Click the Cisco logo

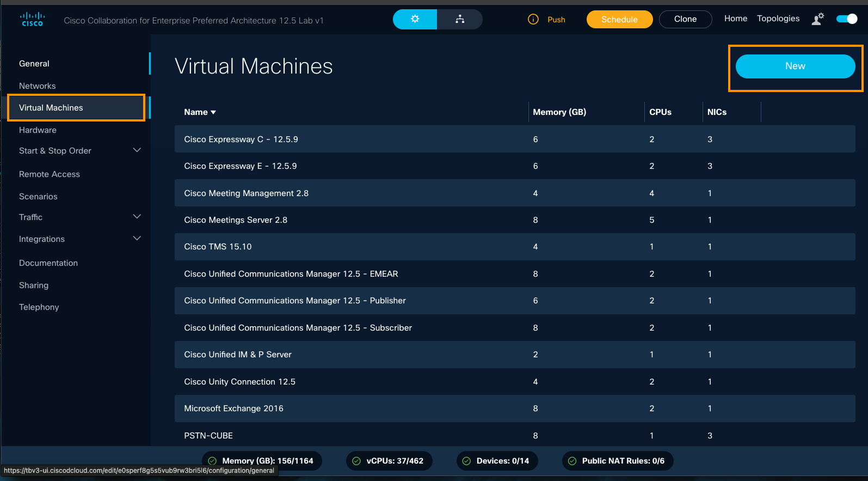click(32, 20)
